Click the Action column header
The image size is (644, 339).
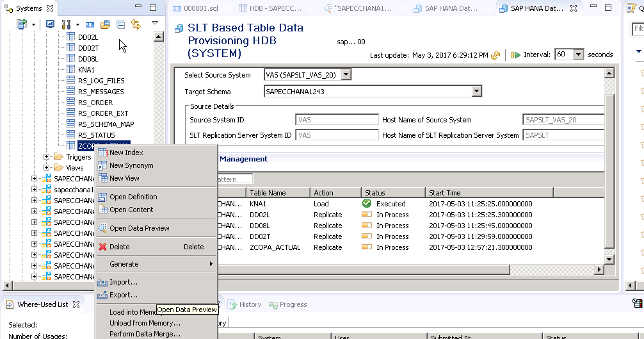pos(336,193)
